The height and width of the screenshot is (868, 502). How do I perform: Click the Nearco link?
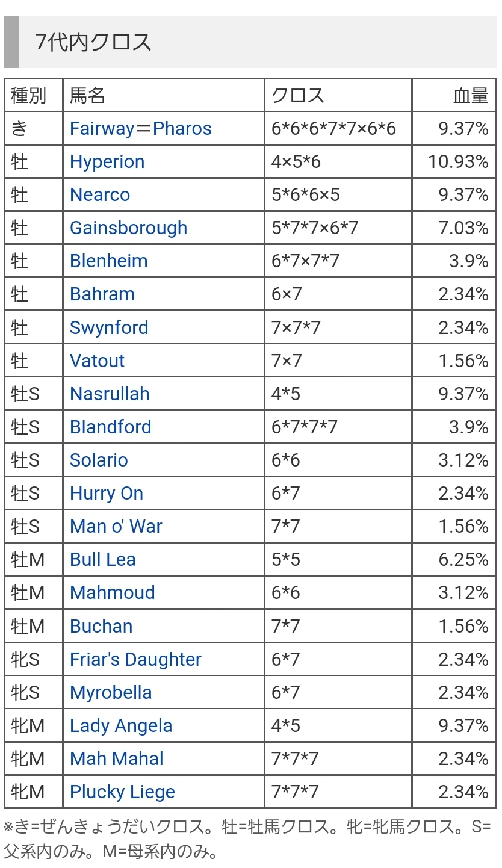click(100, 195)
